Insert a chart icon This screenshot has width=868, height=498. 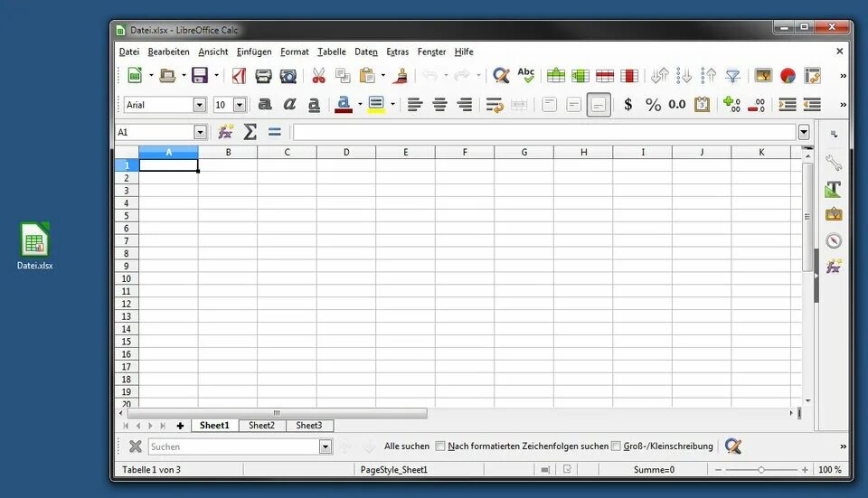[788, 75]
